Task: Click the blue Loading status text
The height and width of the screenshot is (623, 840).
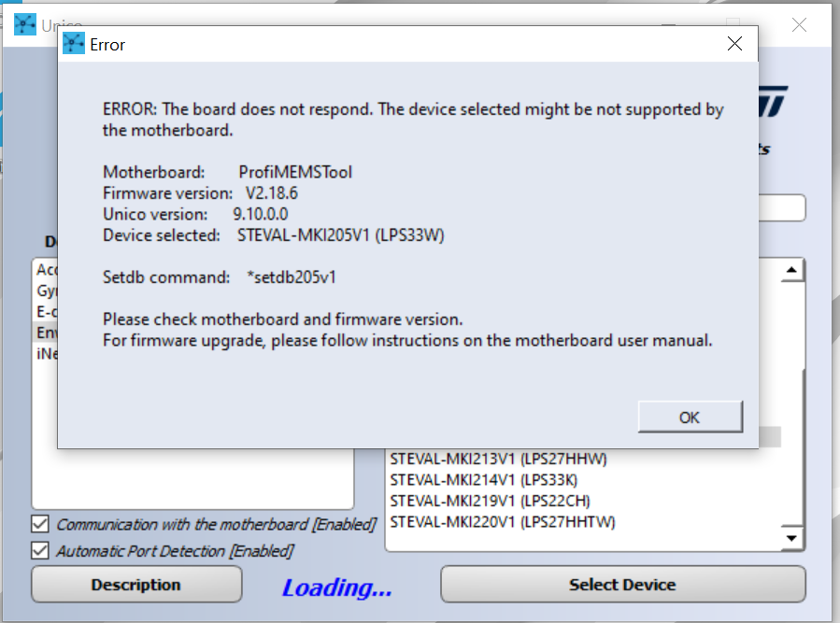Action: (337, 588)
